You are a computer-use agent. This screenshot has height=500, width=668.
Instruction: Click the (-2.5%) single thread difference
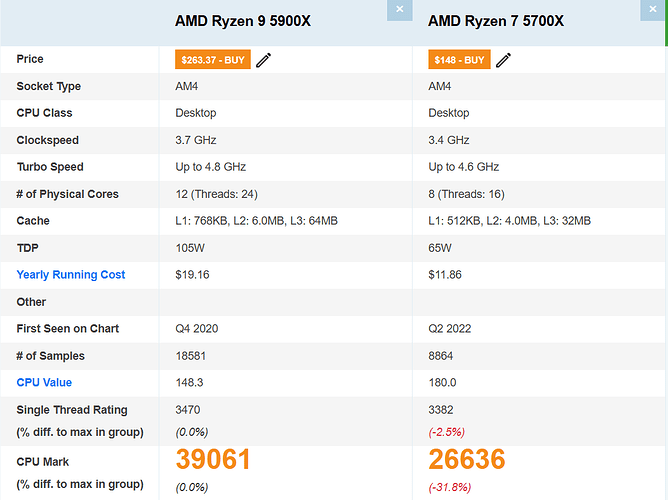click(x=446, y=432)
